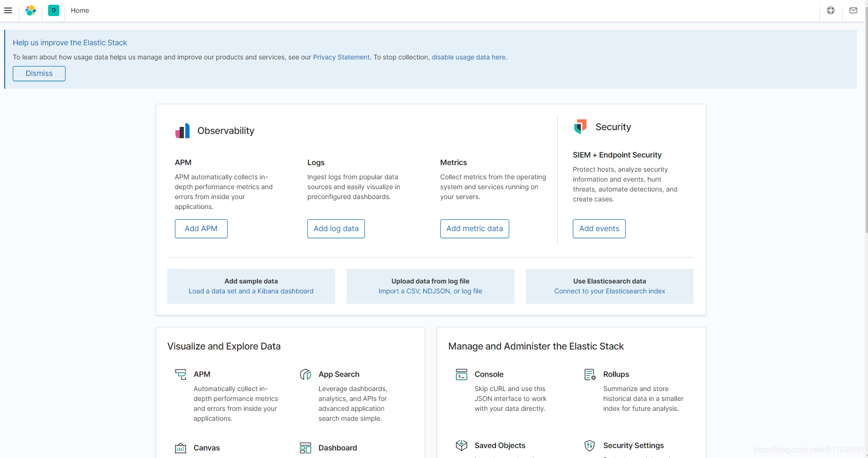Click the Dashboard icon
The height and width of the screenshot is (458, 868).
click(x=306, y=448)
